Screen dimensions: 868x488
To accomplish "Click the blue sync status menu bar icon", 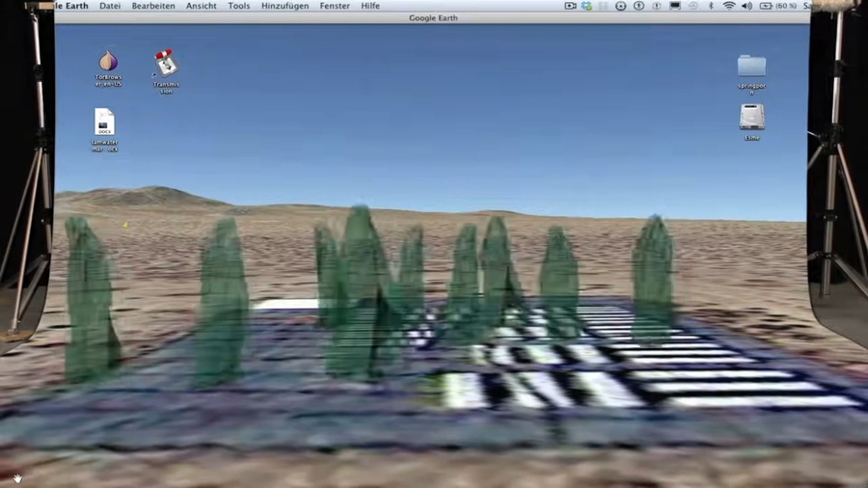I will (x=586, y=6).
